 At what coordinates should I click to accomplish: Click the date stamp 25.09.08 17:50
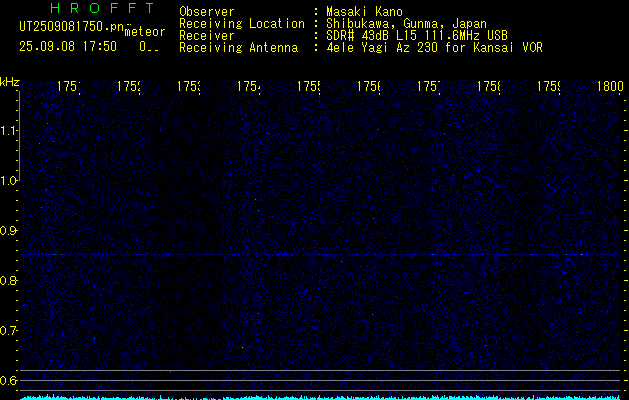[68, 46]
